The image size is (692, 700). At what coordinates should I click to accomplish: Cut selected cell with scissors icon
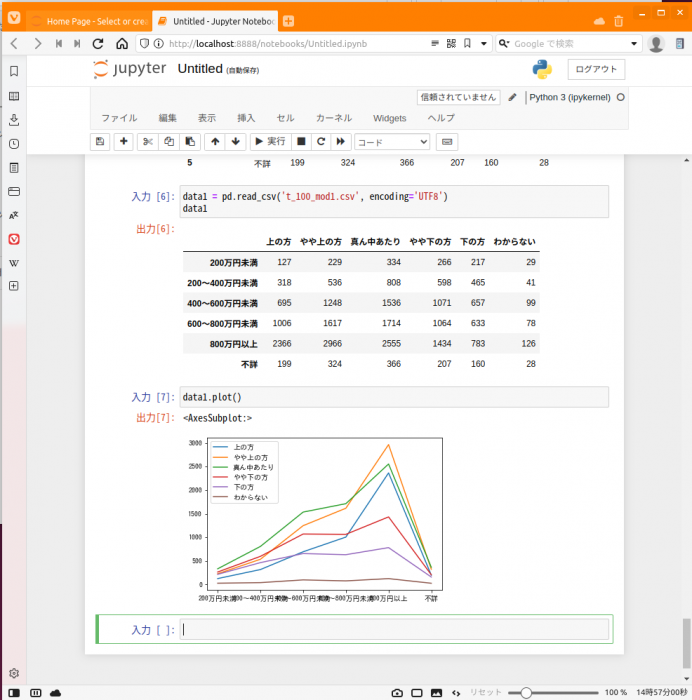click(x=147, y=142)
